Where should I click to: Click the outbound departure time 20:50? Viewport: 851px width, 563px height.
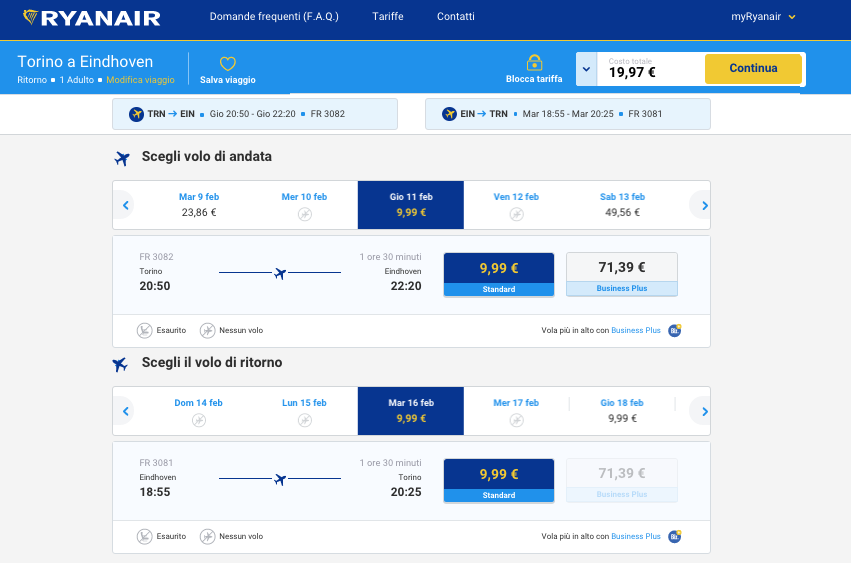coord(155,286)
